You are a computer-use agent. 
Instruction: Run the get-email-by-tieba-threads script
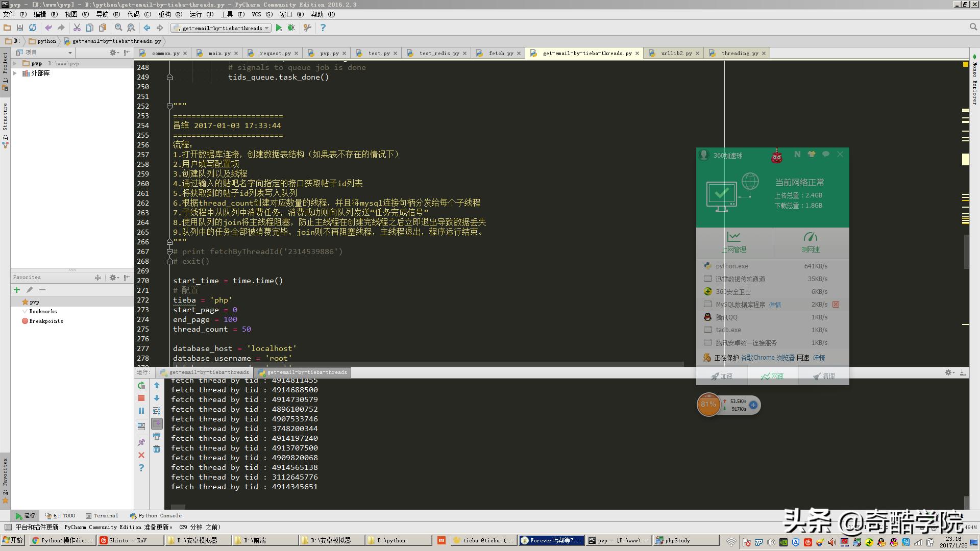[x=279, y=28]
